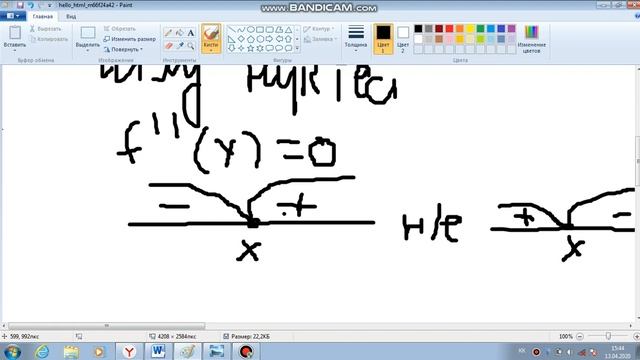Select the Eraser tool

coord(168,46)
